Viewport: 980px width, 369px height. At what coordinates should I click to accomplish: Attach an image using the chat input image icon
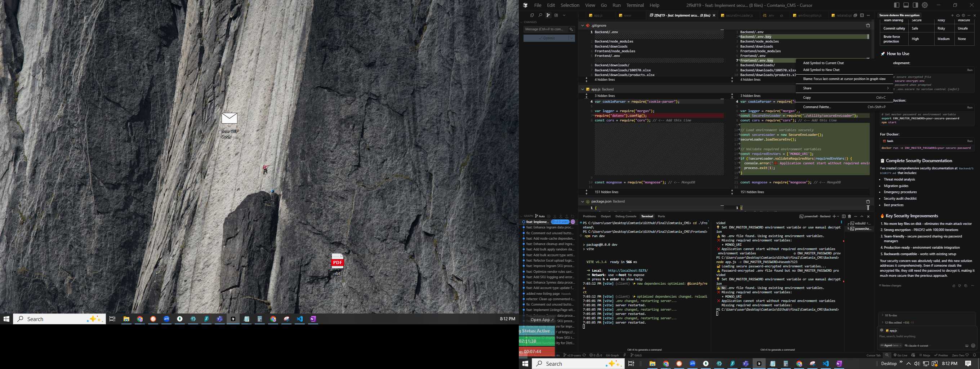(x=967, y=346)
